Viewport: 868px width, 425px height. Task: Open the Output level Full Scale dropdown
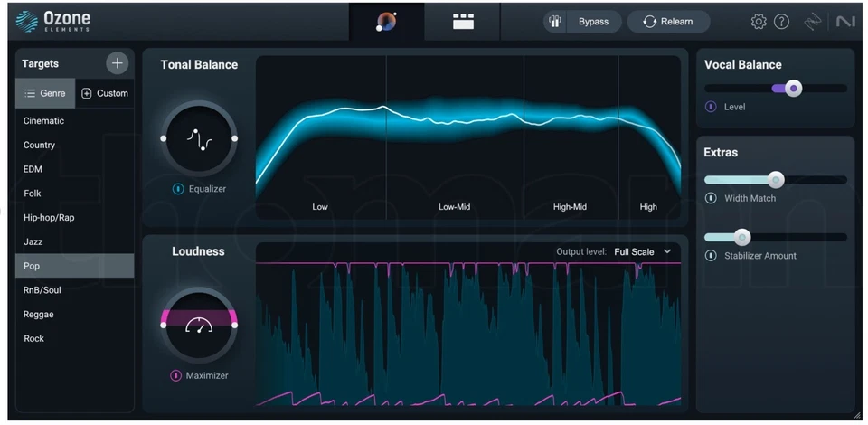tap(643, 251)
